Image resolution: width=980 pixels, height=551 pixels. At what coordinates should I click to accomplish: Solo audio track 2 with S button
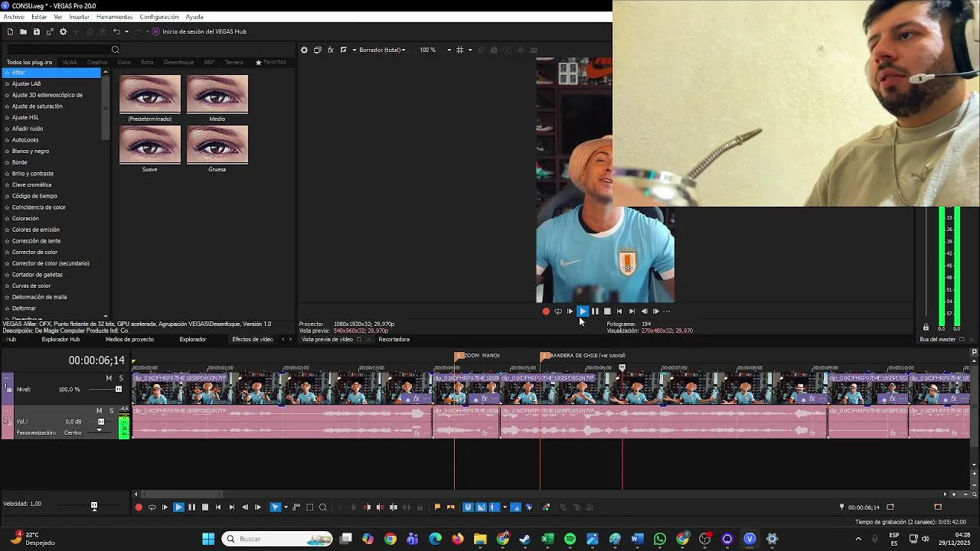tap(111, 411)
